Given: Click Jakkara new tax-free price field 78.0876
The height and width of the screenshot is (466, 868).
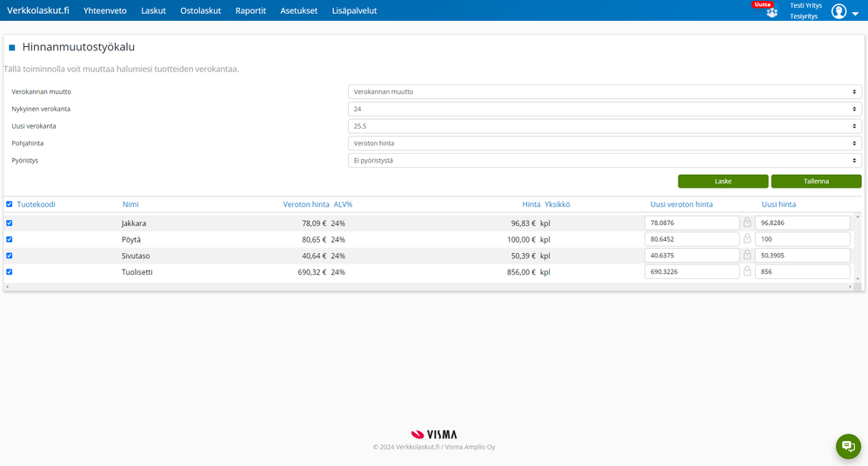Looking at the screenshot, I should [x=692, y=223].
